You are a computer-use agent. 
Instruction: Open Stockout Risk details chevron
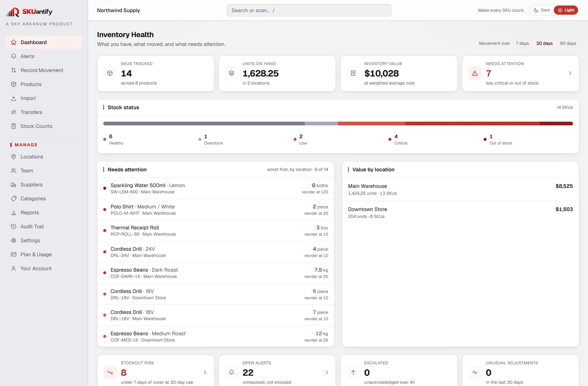pyautogui.click(x=205, y=372)
